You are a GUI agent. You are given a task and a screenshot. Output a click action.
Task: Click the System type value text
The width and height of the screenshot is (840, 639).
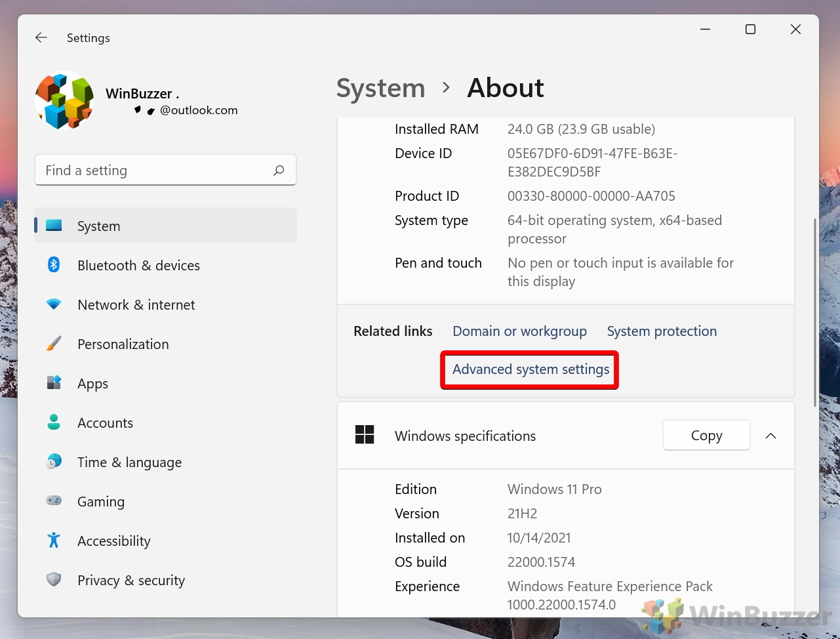[x=614, y=230]
